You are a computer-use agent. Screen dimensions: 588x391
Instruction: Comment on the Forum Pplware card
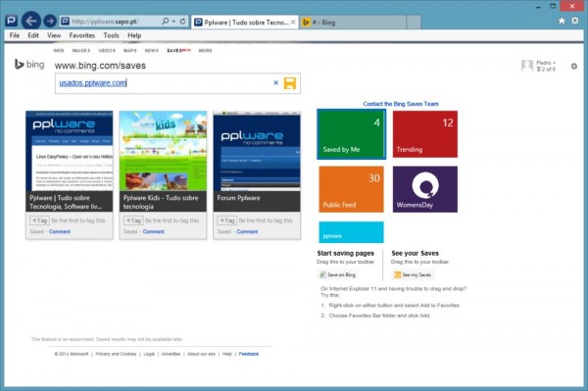[247, 231]
